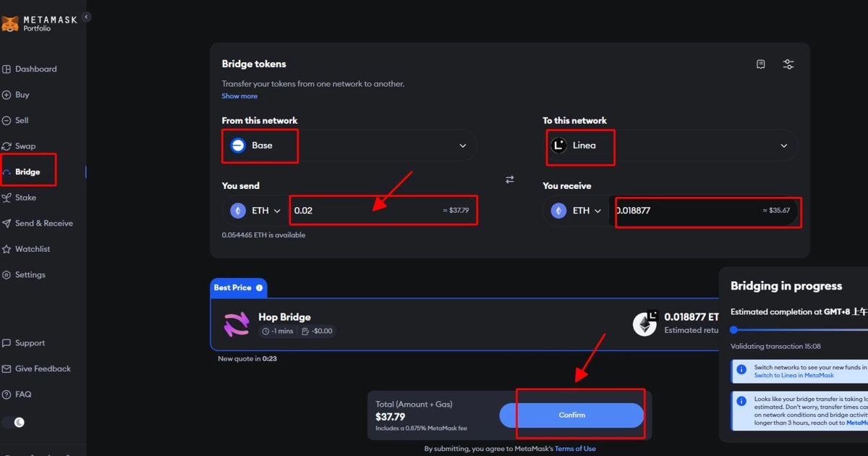Click the Confirm button
This screenshot has width=868, height=456.
(x=571, y=415)
